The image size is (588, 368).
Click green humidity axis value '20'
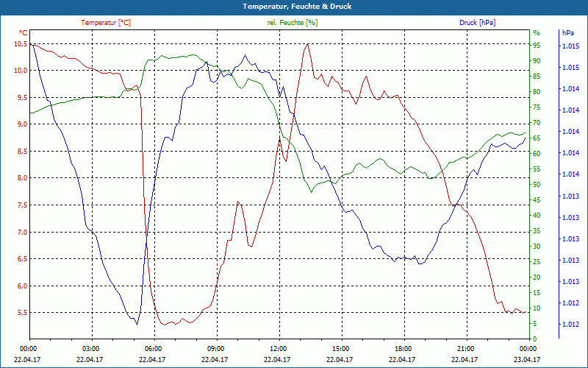[537, 277]
